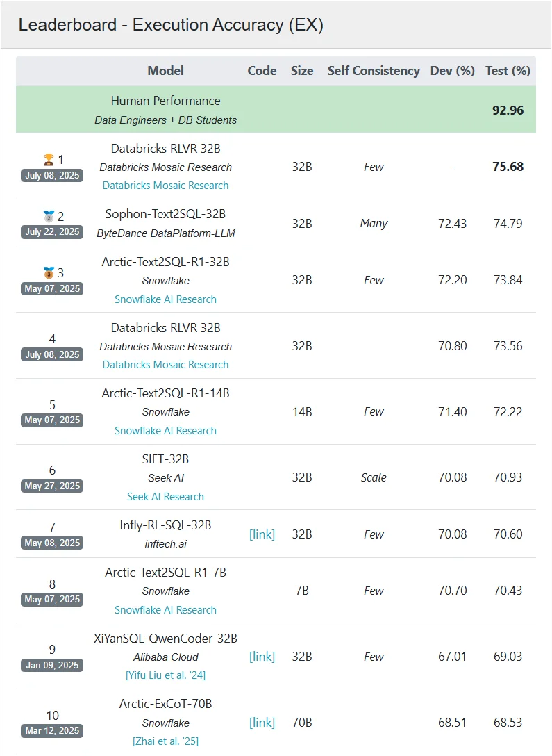Click the Test (%) column header
This screenshot has width=552, height=756.
click(508, 71)
